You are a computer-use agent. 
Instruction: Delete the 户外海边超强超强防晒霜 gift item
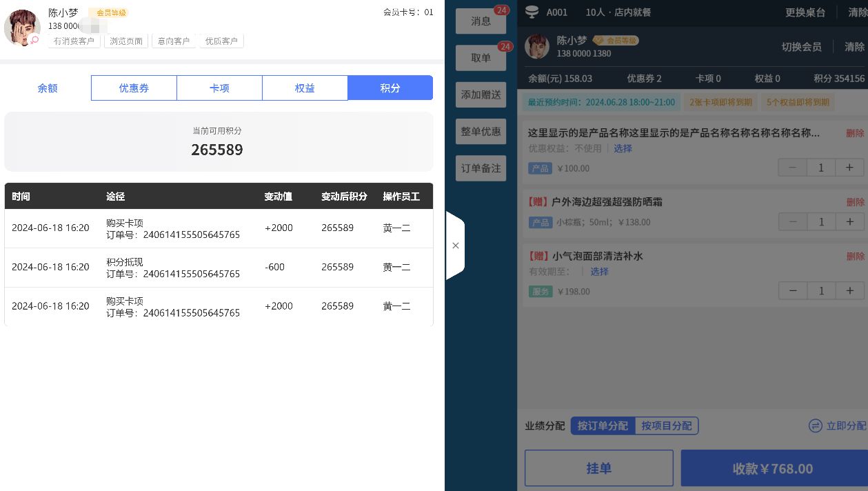(855, 202)
